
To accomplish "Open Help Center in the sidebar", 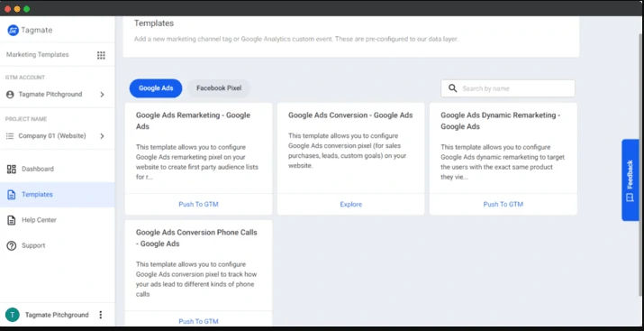I will pos(57,220).
